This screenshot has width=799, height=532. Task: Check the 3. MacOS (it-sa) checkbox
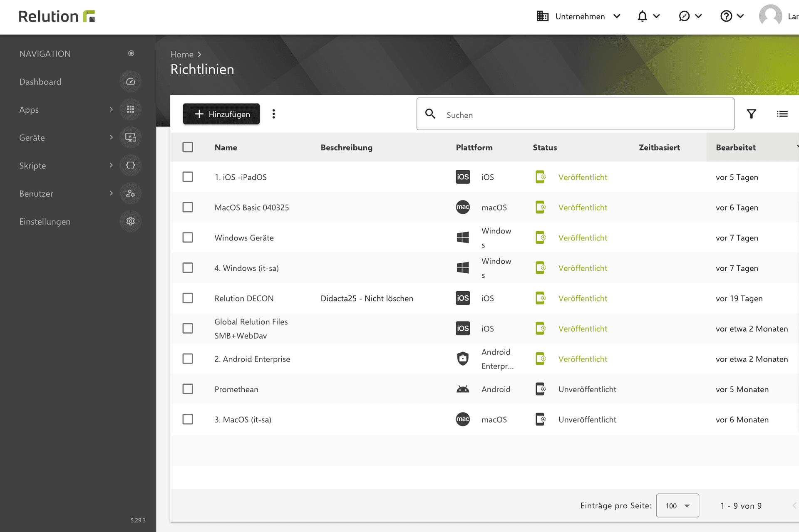click(x=188, y=419)
